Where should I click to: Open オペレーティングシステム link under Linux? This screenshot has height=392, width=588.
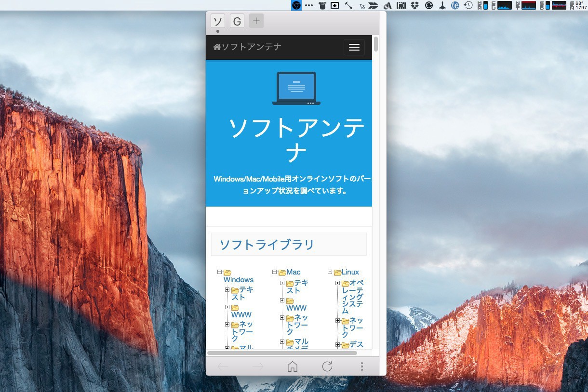[353, 297]
